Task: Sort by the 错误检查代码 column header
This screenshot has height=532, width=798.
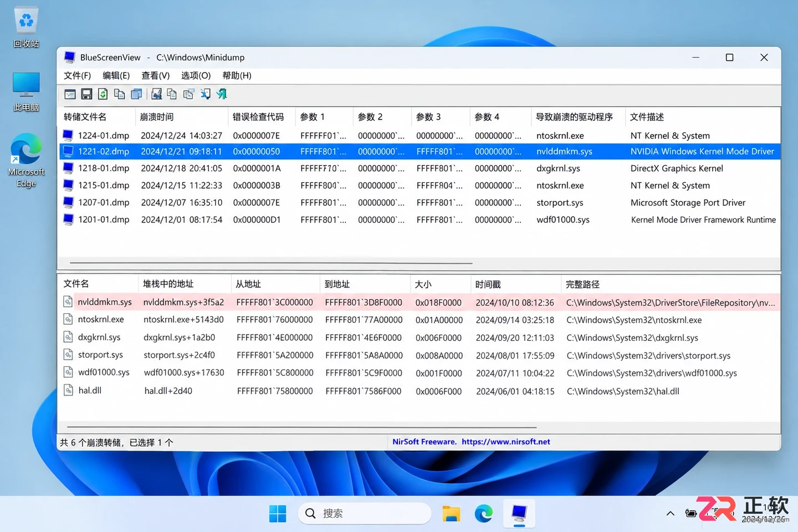Action: (x=262, y=117)
